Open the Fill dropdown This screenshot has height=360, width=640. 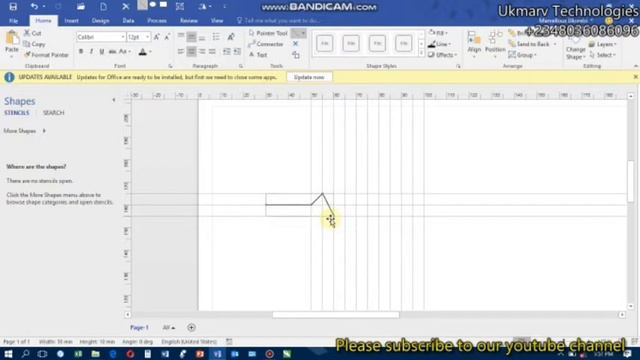tap(438, 33)
